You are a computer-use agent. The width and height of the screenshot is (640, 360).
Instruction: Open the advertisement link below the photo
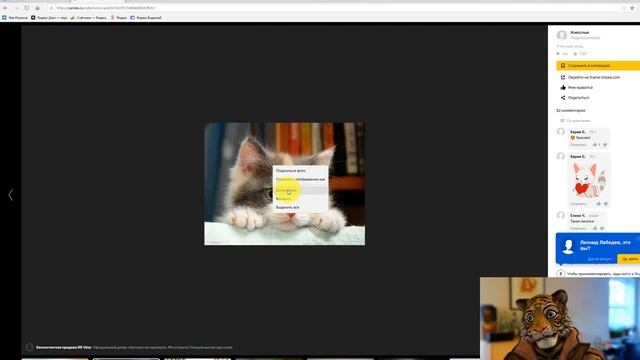point(134,347)
